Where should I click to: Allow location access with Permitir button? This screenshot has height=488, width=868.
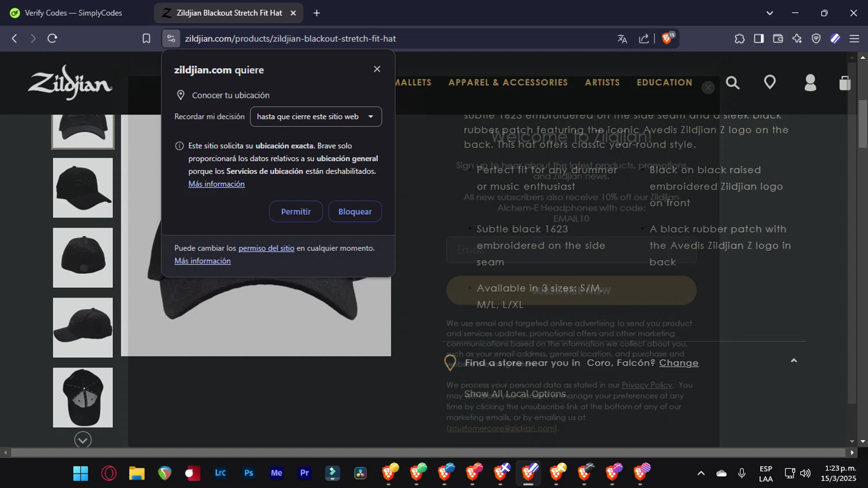(296, 211)
